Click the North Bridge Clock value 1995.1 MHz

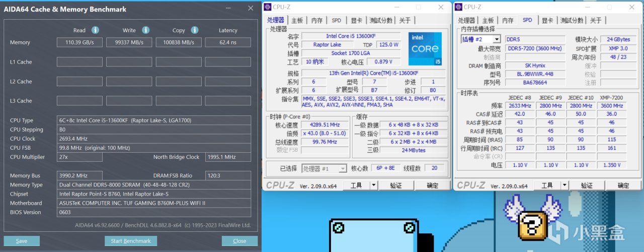[x=228, y=157]
